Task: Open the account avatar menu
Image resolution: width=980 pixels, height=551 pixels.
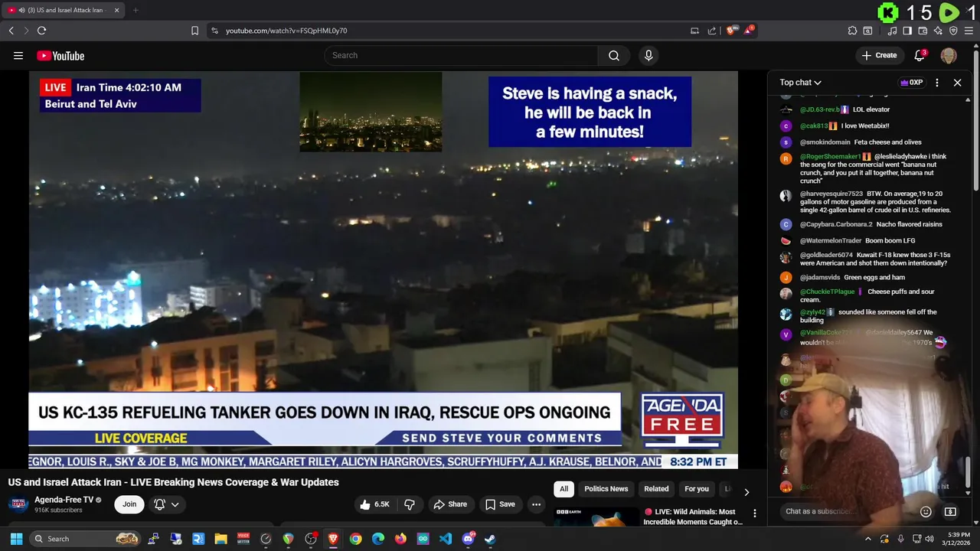Action: (949, 55)
